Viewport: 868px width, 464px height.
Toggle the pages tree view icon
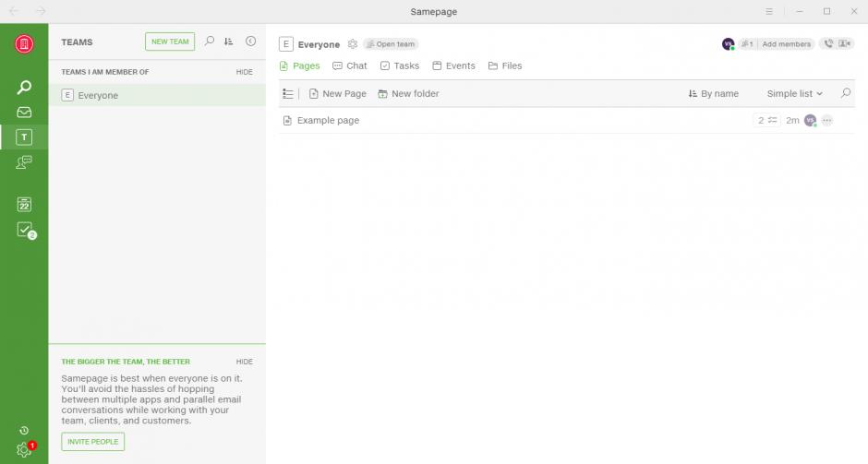point(288,93)
